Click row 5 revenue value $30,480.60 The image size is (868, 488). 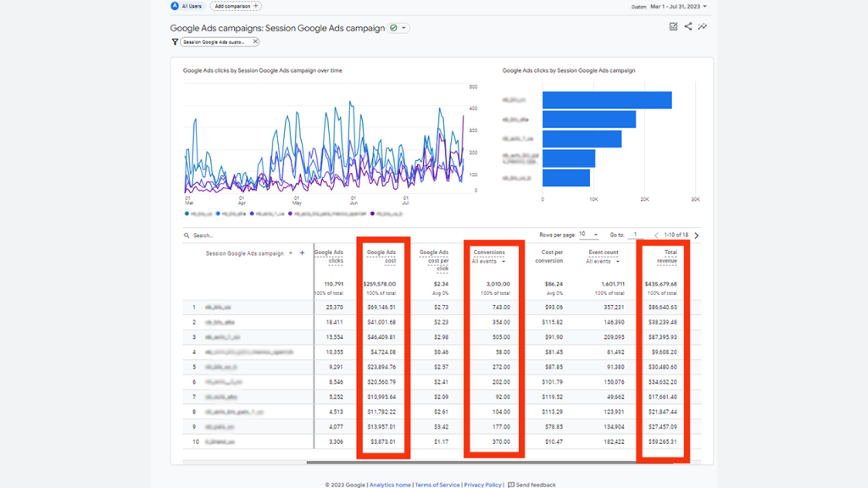coord(663,367)
